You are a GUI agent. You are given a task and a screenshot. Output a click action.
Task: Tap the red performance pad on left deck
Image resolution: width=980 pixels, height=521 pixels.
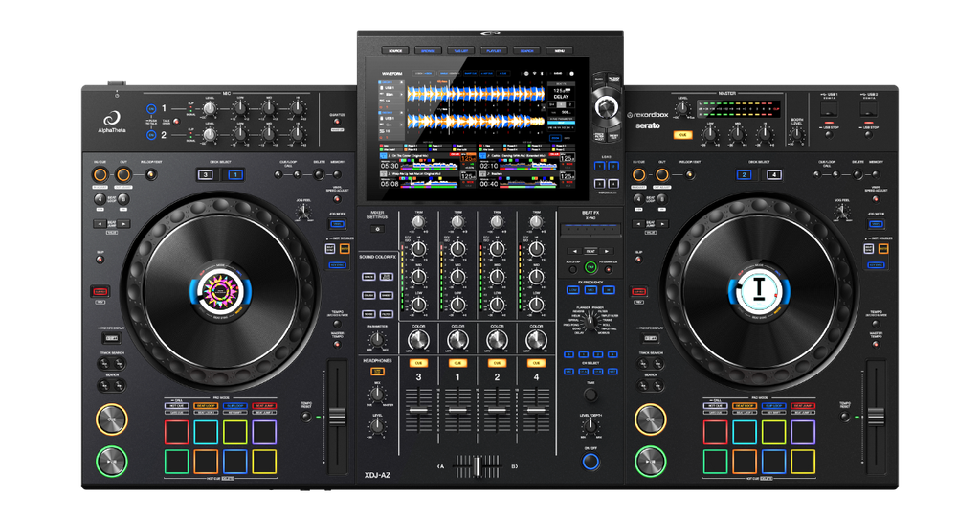pos(177,432)
